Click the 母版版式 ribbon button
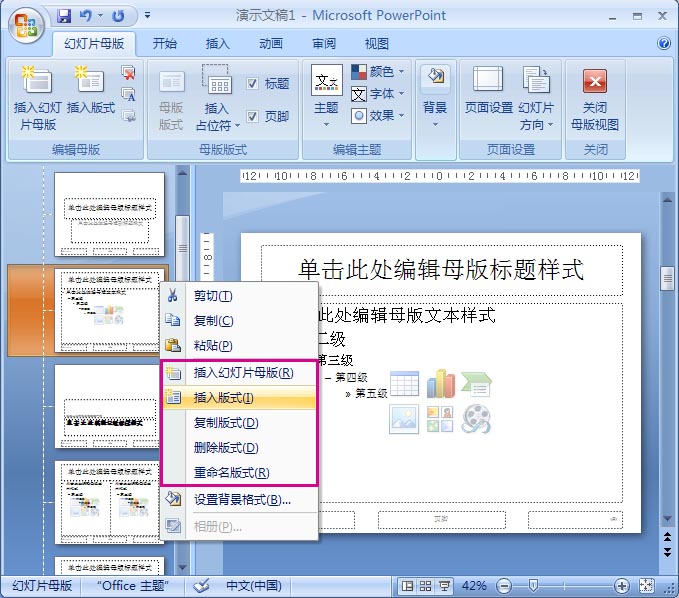 tap(171, 100)
